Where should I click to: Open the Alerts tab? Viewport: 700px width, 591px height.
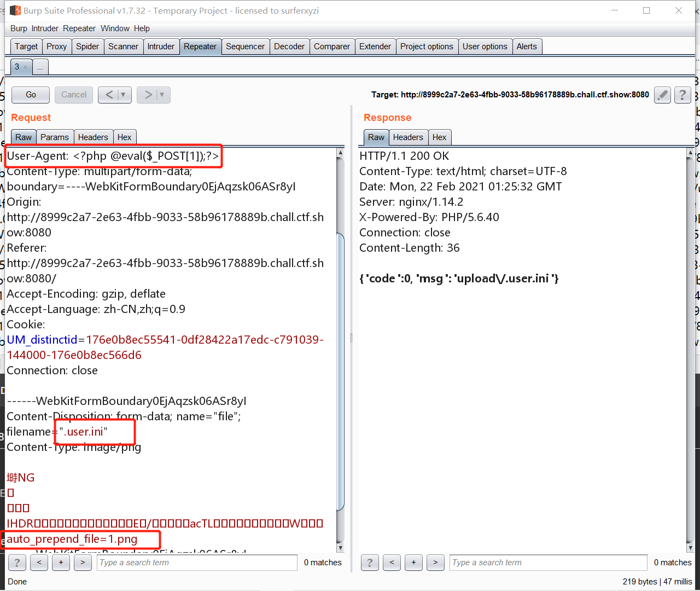527,47
